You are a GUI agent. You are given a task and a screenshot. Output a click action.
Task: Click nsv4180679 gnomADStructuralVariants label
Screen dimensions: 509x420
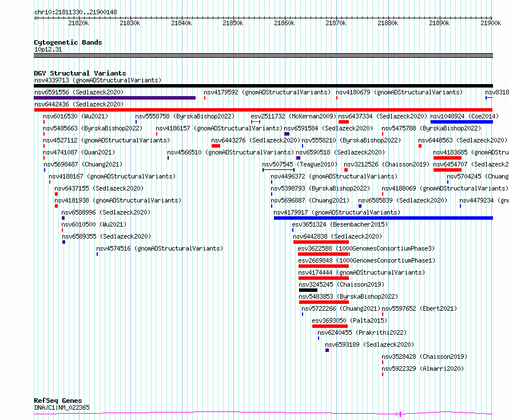[399, 92]
